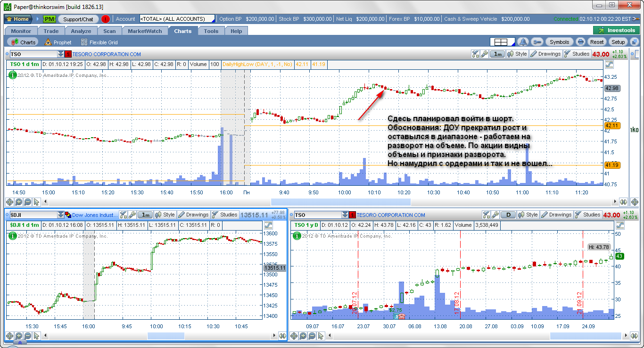The width and height of the screenshot is (644, 348).
Task: Zoom out on the top TSO chart
Action: 28,202
